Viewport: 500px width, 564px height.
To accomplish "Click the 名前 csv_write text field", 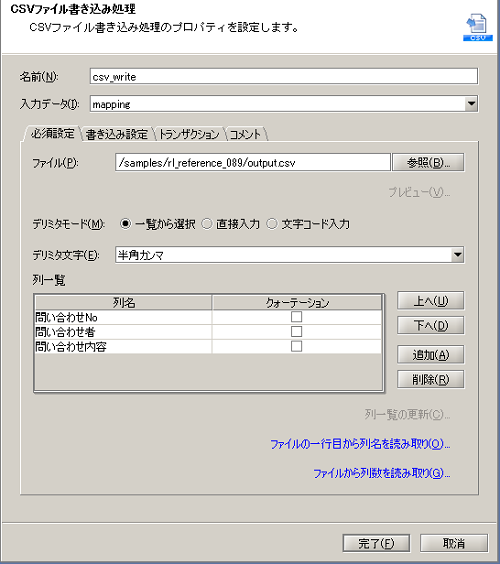I will [x=284, y=77].
